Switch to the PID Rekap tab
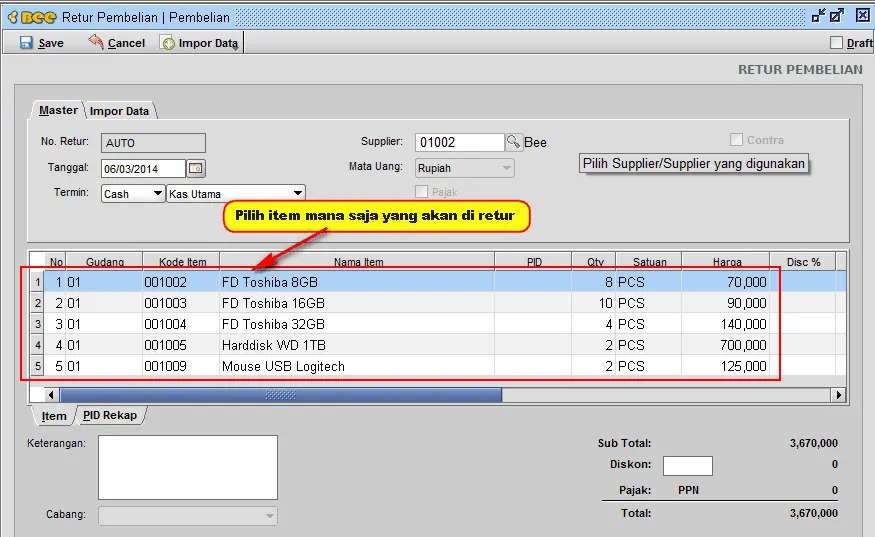The width and height of the screenshot is (875, 537). pos(110,415)
